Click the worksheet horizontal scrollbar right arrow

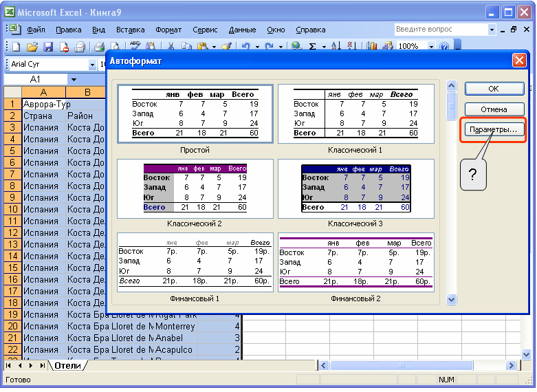pos(512,366)
